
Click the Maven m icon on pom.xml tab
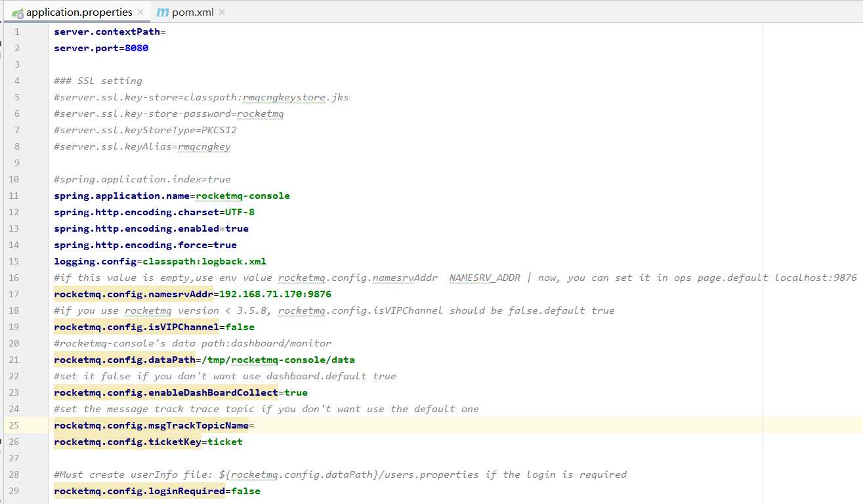[161, 12]
